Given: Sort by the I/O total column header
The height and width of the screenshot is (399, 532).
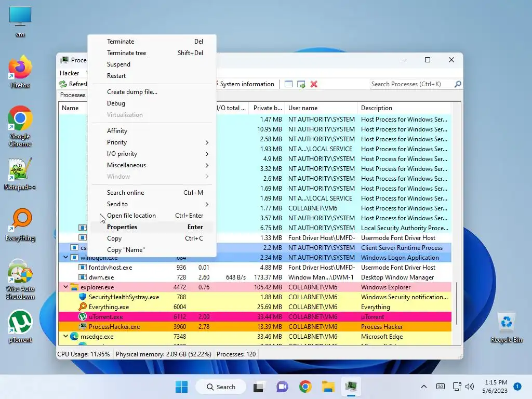Looking at the screenshot, I should (231, 108).
